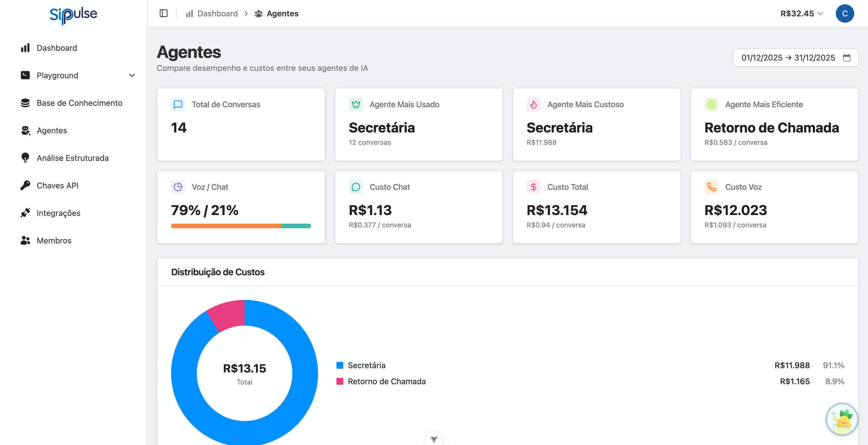Open the Dashboard section from the sidebar
This screenshot has height=445, width=868.
click(x=57, y=48)
